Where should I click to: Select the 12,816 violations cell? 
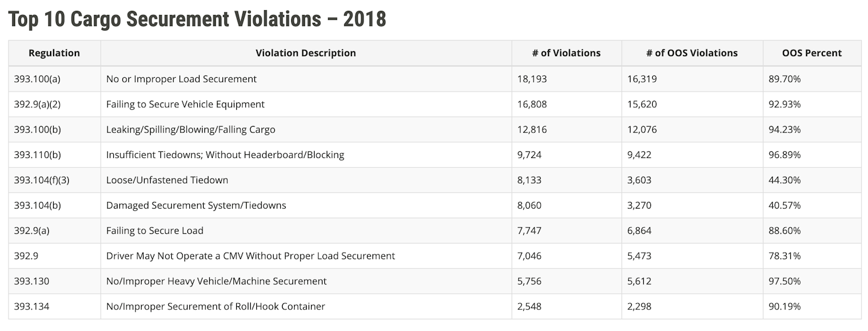(532, 130)
